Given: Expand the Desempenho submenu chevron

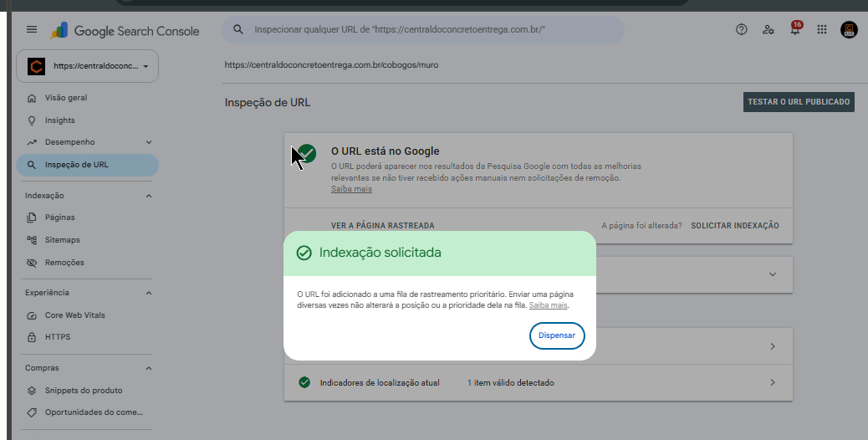Looking at the screenshot, I should tap(148, 142).
